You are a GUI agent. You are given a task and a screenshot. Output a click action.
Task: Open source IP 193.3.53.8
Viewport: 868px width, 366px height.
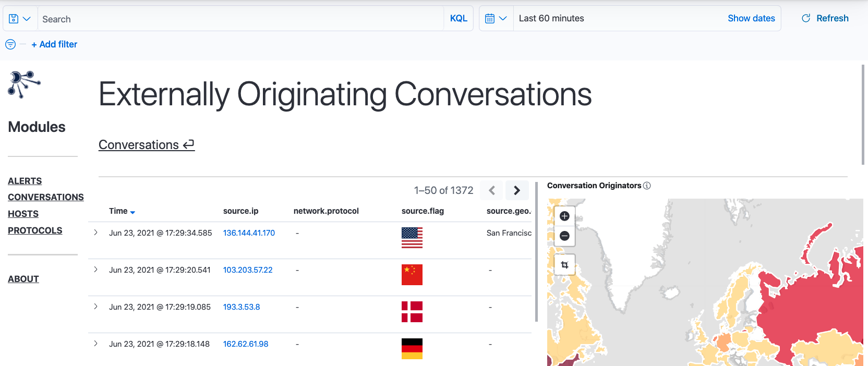click(242, 307)
